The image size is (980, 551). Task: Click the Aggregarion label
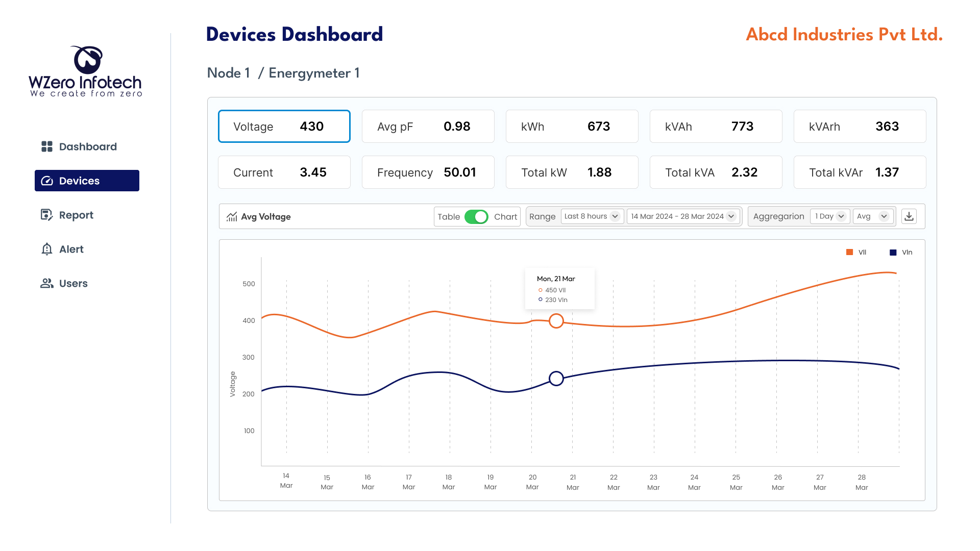[x=778, y=217]
